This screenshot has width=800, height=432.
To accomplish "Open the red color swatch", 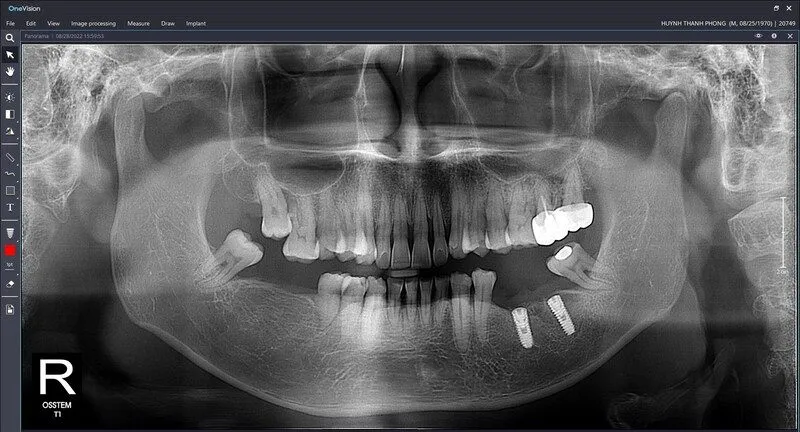I will [10, 249].
